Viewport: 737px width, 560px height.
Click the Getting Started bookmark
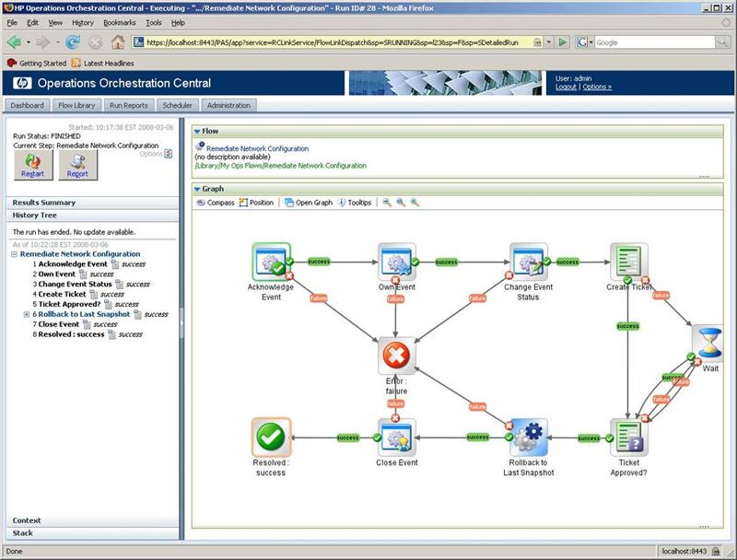click(x=38, y=63)
